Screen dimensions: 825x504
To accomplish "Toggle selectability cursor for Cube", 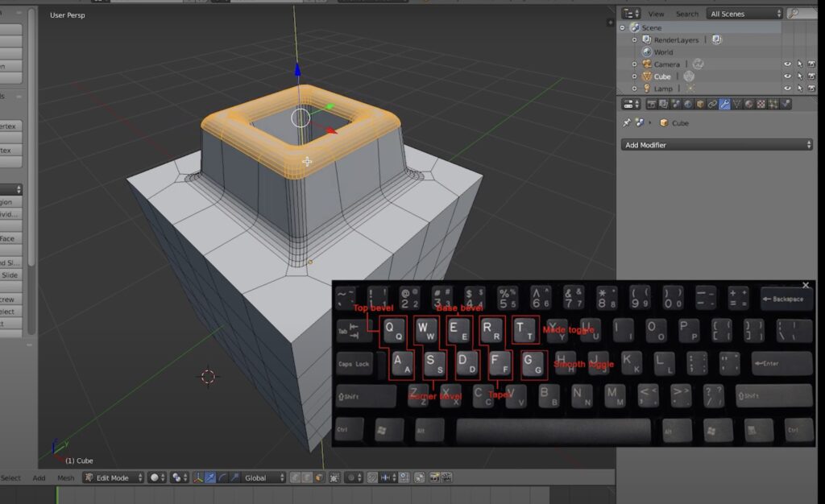I will [800, 76].
